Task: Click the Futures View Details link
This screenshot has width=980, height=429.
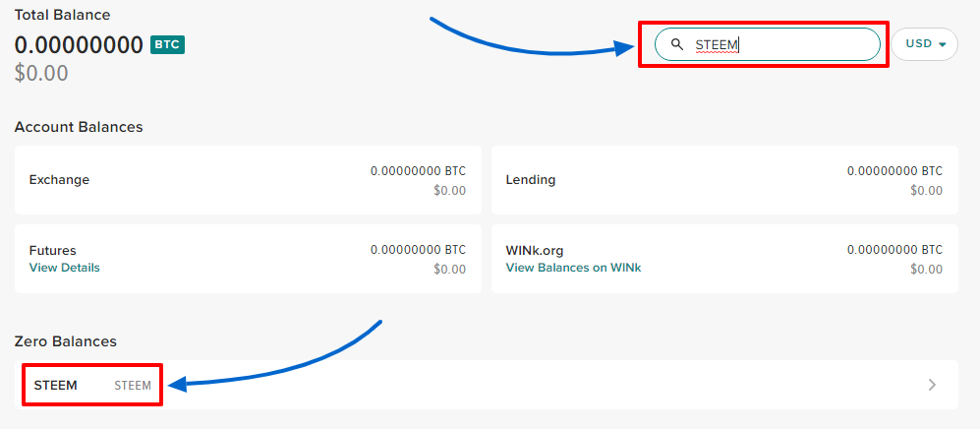Action: pyautogui.click(x=64, y=268)
